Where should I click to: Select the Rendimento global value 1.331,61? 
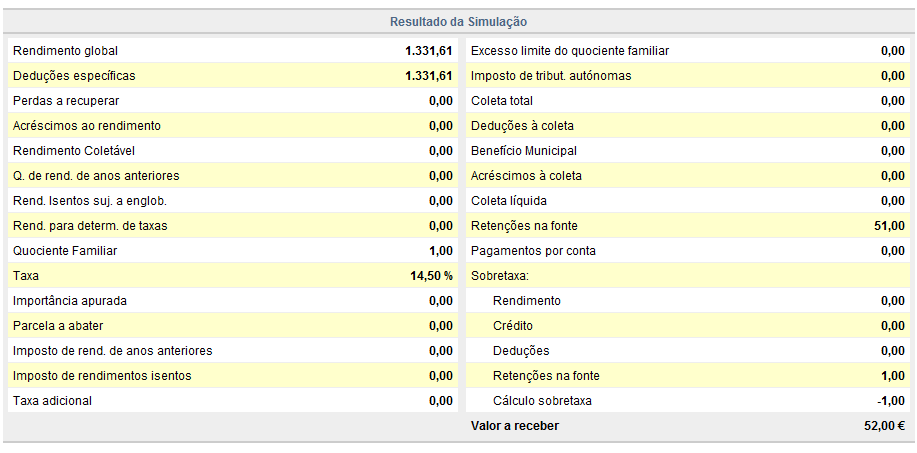click(x=429, y=51)
